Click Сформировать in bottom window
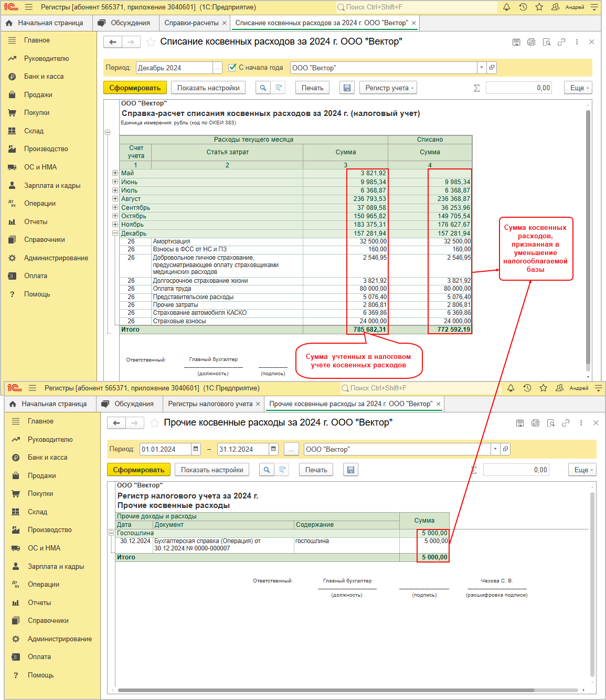Viewport: 606px width, 700px height. (139, 470)
